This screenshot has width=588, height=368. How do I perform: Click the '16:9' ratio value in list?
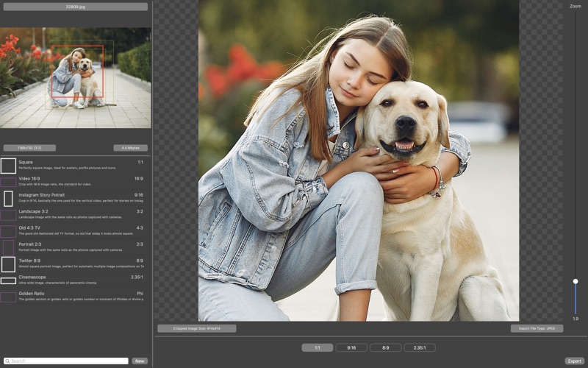[x=139, y=179]
